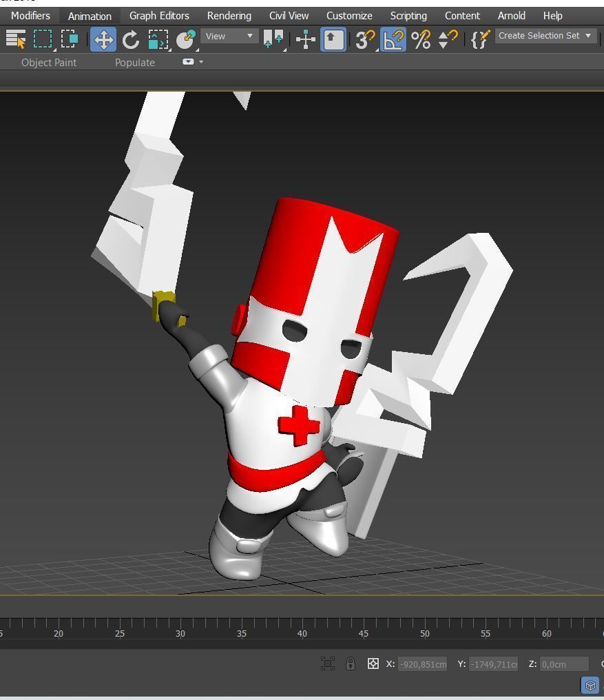Open the Customize menu

click(x=349, y=16)
